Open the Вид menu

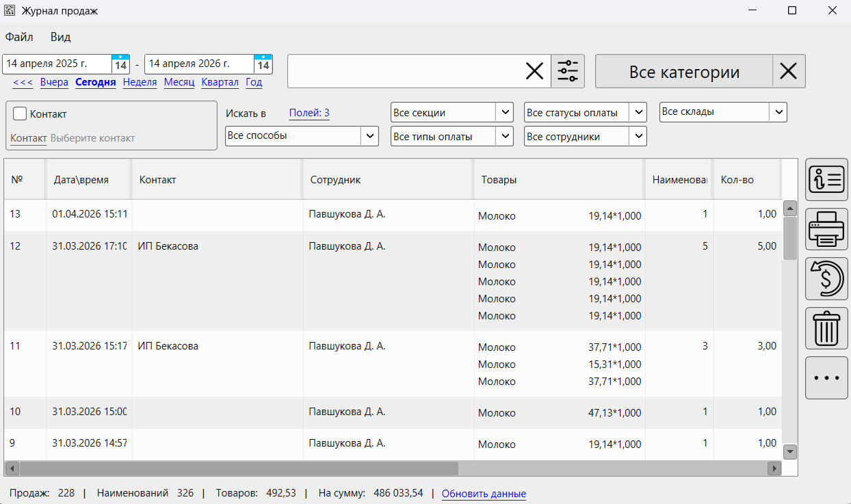(x=60, y=37)
